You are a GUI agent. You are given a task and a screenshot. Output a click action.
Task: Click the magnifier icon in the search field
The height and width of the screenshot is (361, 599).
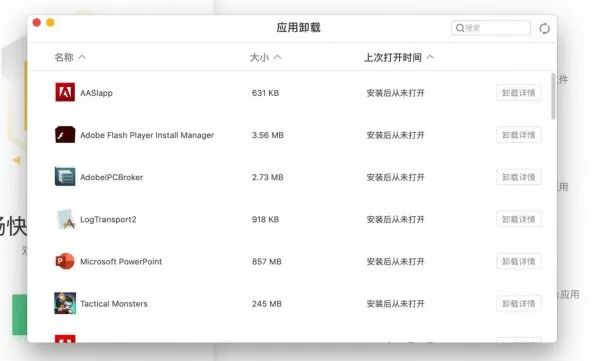coord(460,28)
